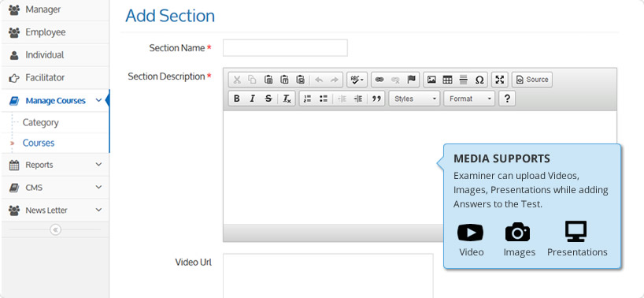The height and width of the screenshot is (298, 644).
Task: Select Category under Manage Courses
Action: (x=41, y=122)
